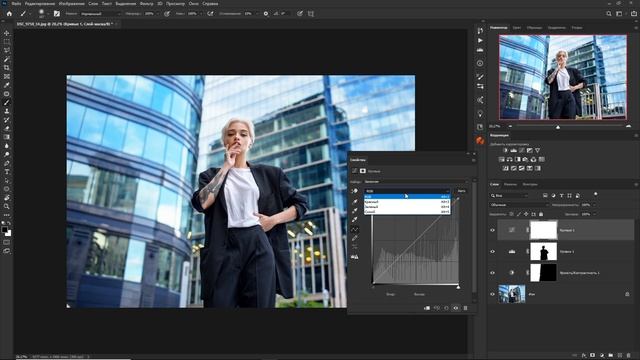Add an Invert adjustment
640x360 pixels.
505,168
